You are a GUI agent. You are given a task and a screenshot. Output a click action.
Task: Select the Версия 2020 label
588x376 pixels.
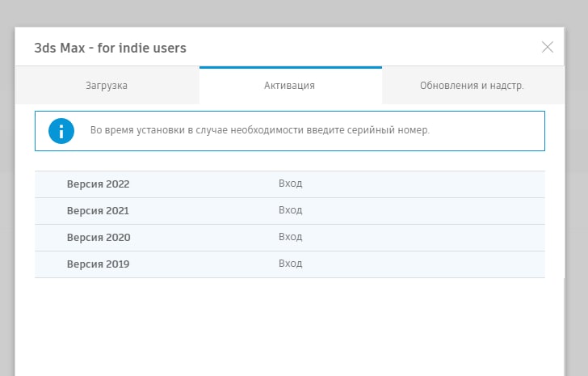tap(99, 238)
